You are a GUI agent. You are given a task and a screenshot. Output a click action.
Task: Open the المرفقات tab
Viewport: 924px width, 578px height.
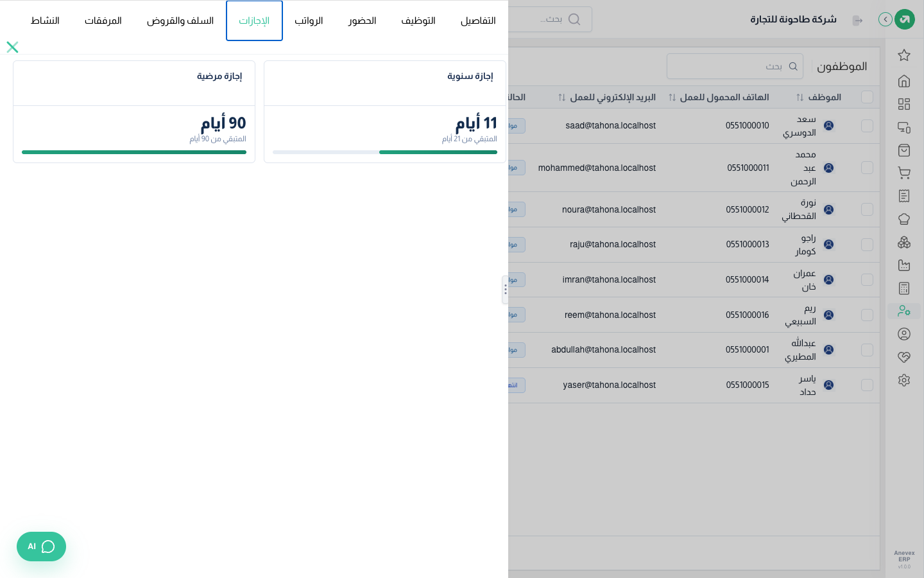pyautogui.click(x=103, y=21)
